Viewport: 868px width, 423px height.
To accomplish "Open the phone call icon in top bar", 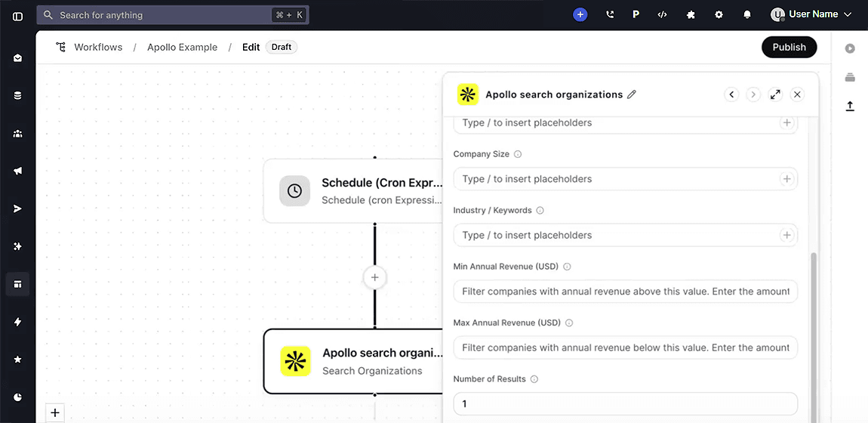I will (x=610, y=15).
